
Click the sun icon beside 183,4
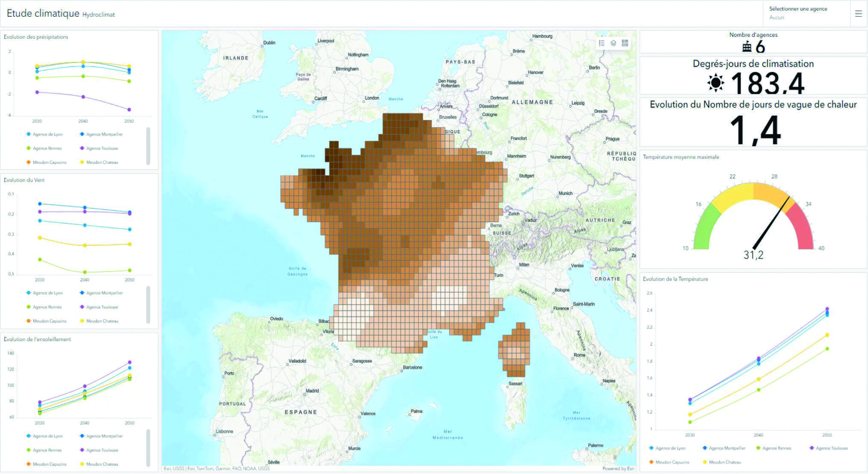[x=715, y=82]
